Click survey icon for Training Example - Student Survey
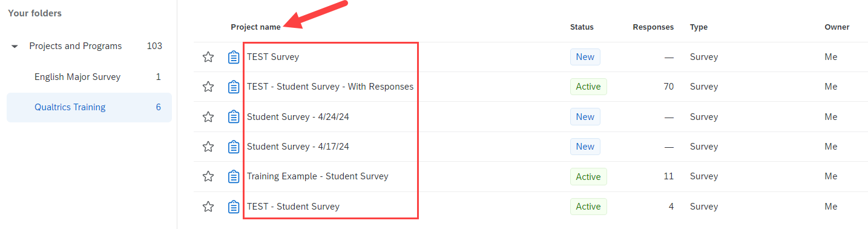 (234, 176)
